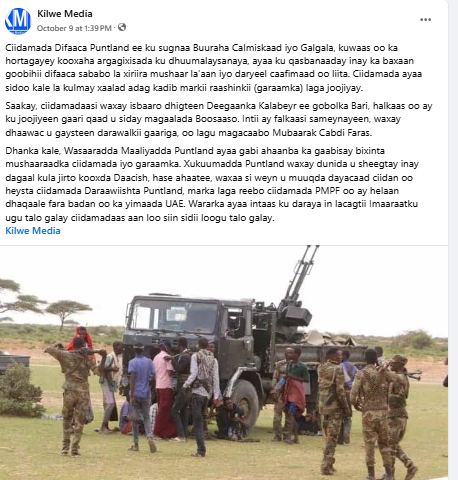Screen dimensions: 458x480
Task: Click the man in the blue shirt
Action: tap(141, 396)
